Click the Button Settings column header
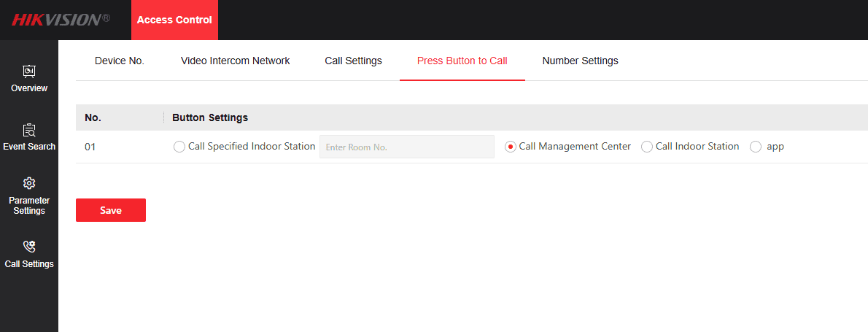 pos(210,117)
